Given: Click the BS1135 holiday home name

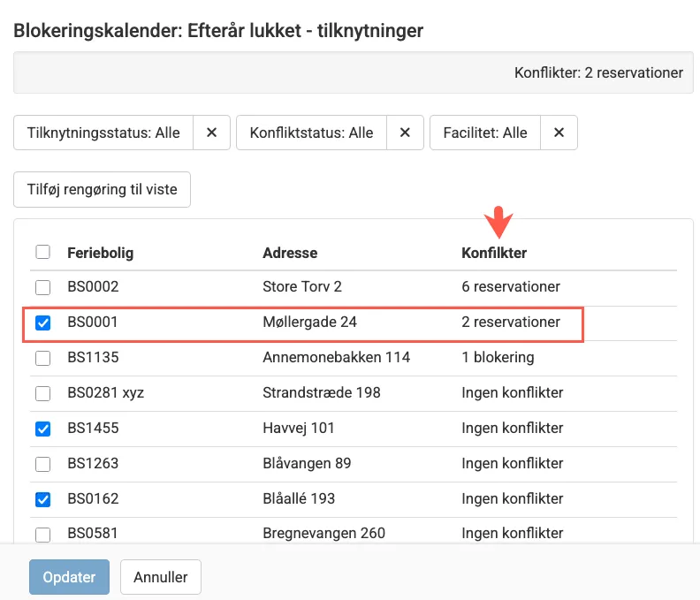Looking at the screenshot, I should tap(93, 357).
